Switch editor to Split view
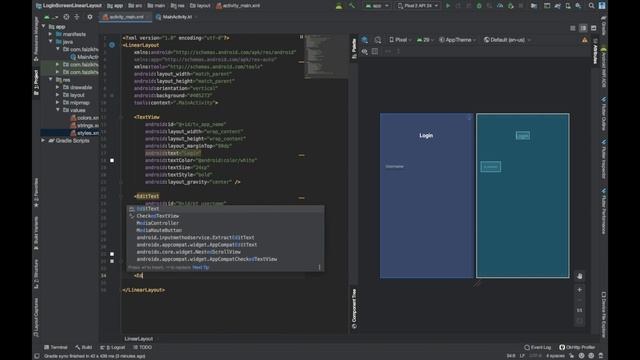The height and width of the screenshot is (360, 640). tap(583, 28)
